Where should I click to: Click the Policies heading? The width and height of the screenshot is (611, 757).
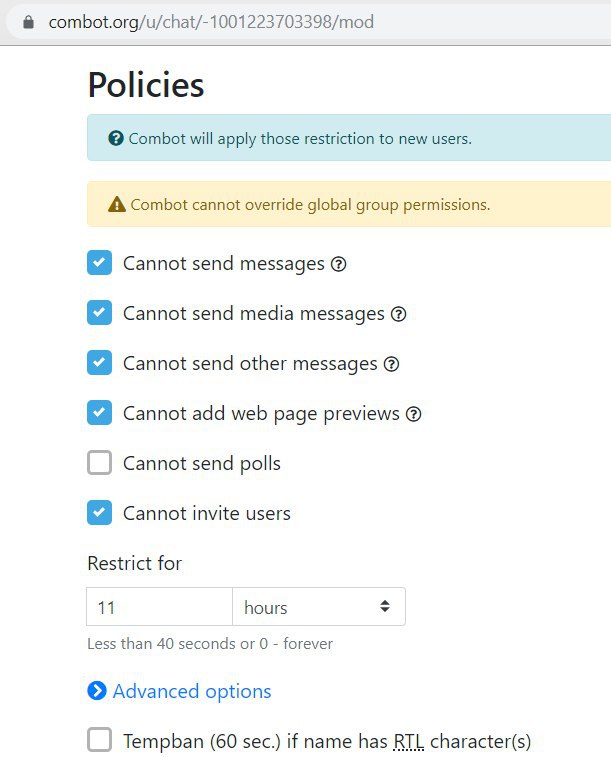146,85
